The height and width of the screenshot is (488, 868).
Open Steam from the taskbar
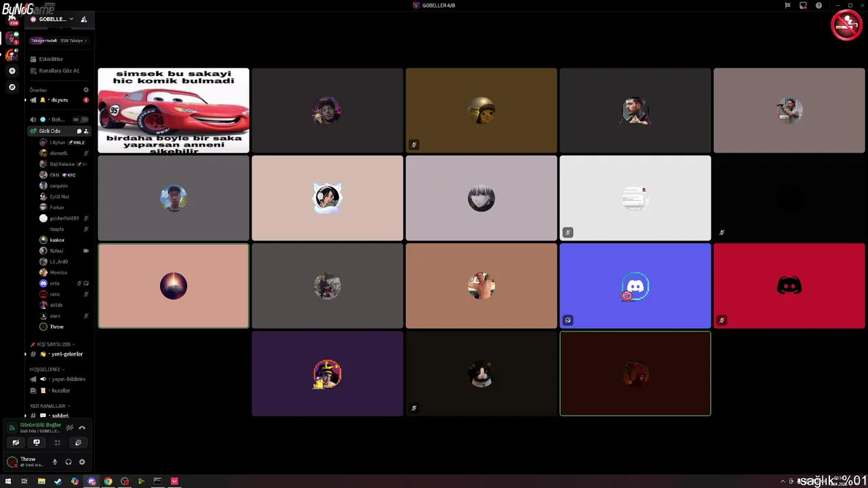[58, 481]
